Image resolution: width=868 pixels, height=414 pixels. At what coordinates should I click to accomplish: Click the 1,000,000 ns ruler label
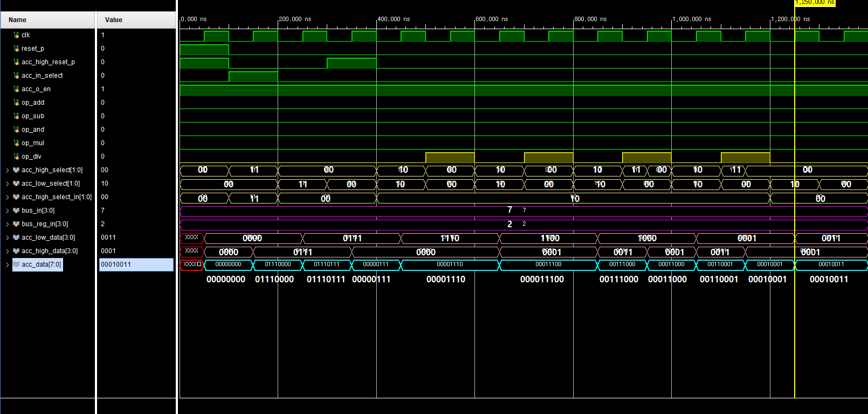tap(692, 19)
